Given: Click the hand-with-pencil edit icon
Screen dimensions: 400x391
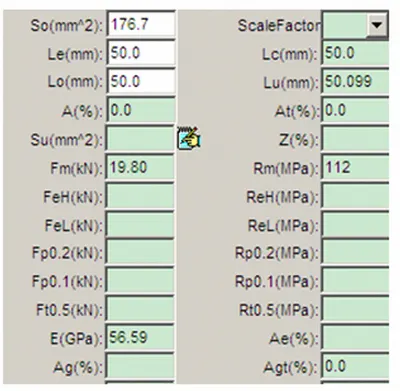Looking at the screenshot, I should 189,138.
